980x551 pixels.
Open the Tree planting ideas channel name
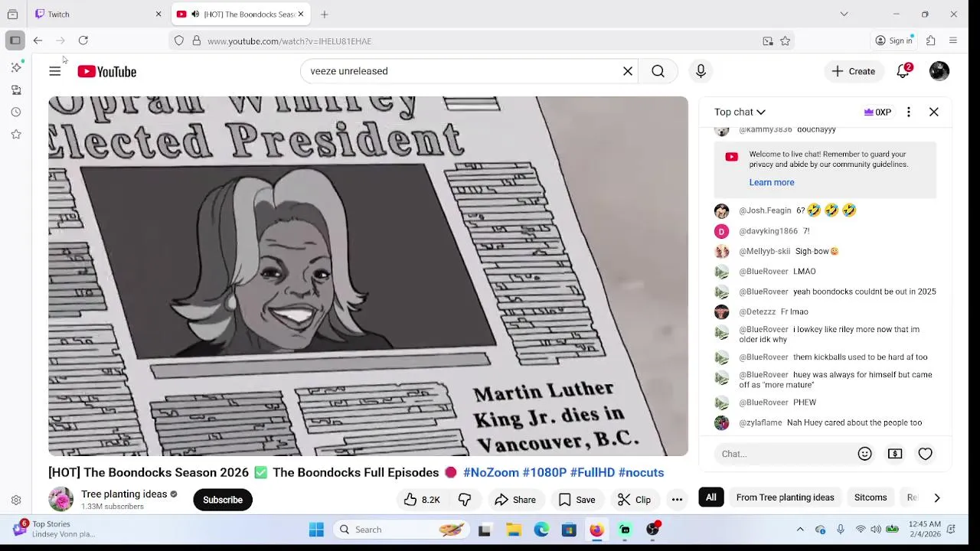(124, 494)
